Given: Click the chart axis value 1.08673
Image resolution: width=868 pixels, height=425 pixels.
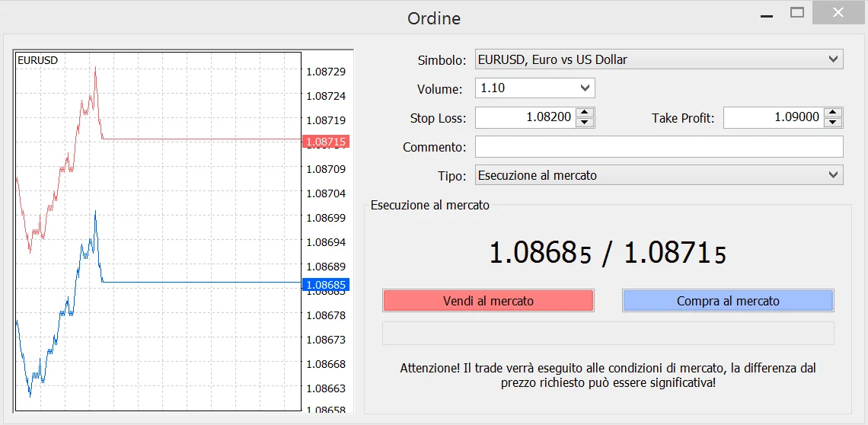Looking at the screenshot, I should (x=326, y=340).
